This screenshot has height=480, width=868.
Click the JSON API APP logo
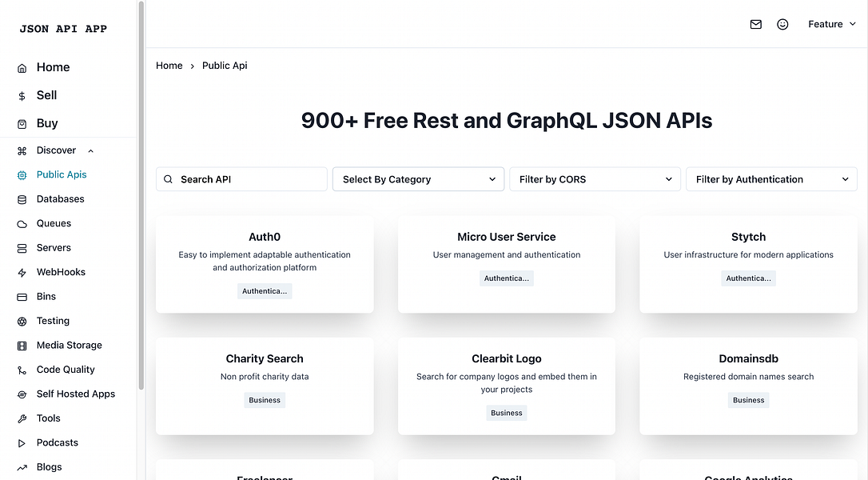63,29
